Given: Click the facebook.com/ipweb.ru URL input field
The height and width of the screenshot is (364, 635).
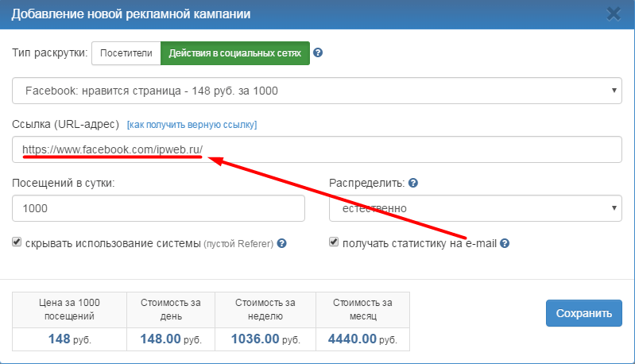Looking at the screenshot, I should 316,149.
